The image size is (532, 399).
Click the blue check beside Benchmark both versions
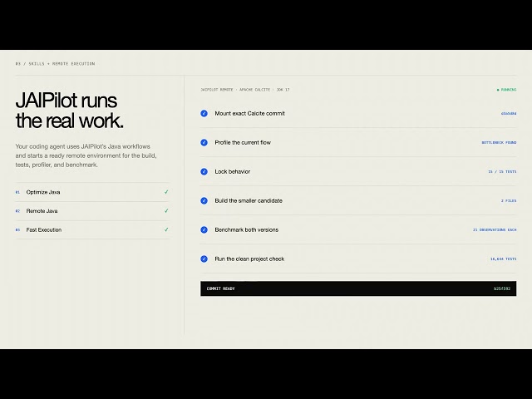coord(204,229)
